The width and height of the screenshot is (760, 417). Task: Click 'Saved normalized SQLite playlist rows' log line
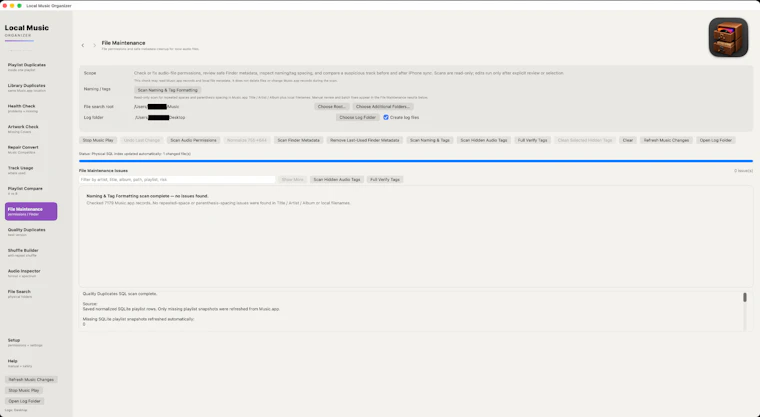(181, 309)
